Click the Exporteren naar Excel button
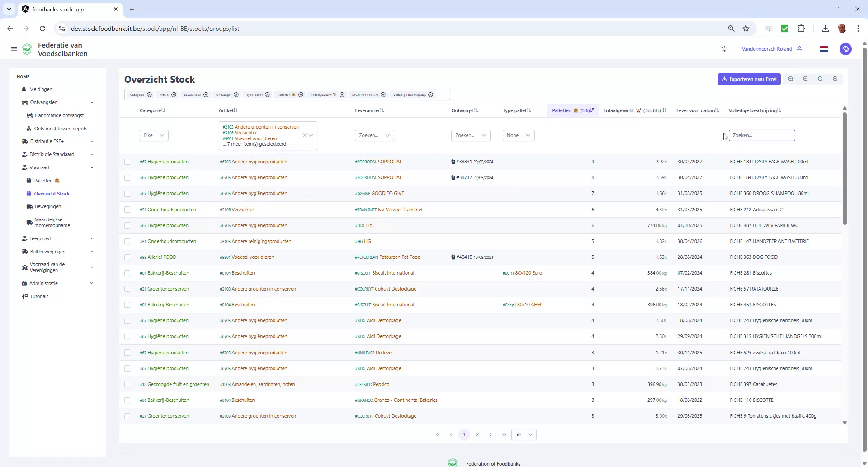The height and width of the screenshot is (467, 868). [x=749, y=79]
